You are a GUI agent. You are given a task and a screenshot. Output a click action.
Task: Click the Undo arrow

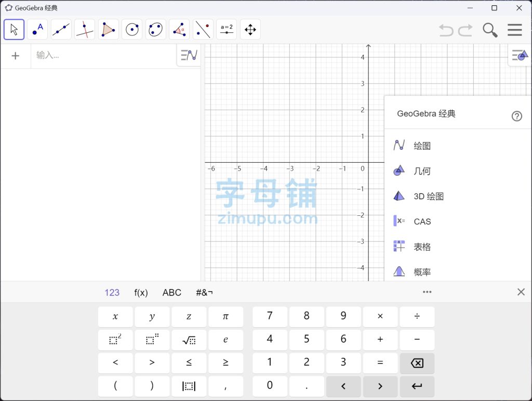[446, 30]
